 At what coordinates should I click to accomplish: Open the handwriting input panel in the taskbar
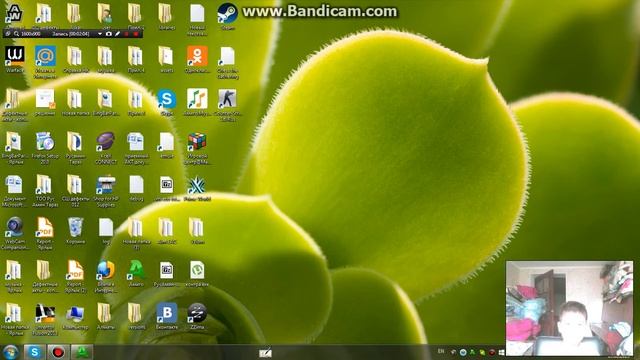click(265, 353)
